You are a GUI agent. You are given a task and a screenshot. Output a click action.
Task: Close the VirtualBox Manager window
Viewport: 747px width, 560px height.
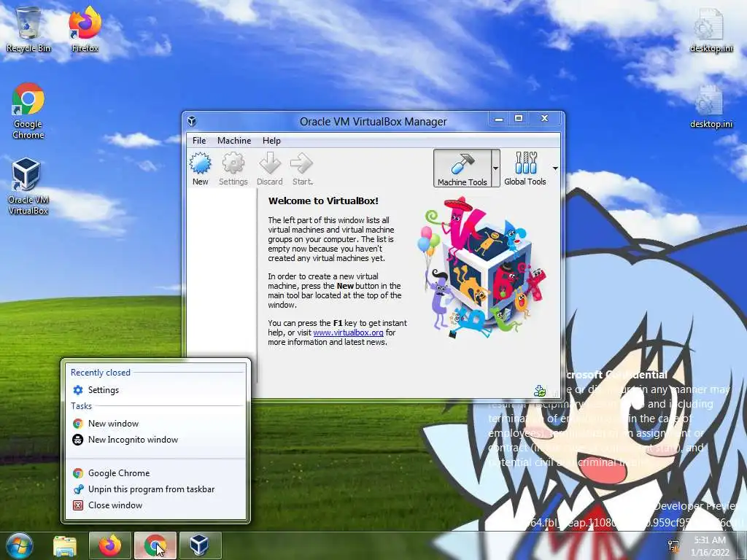point(544,119)
